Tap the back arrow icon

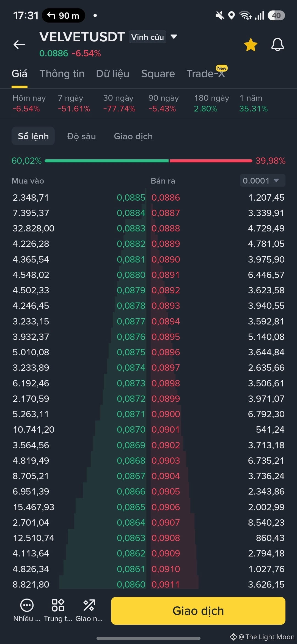[x=19, y=44]
